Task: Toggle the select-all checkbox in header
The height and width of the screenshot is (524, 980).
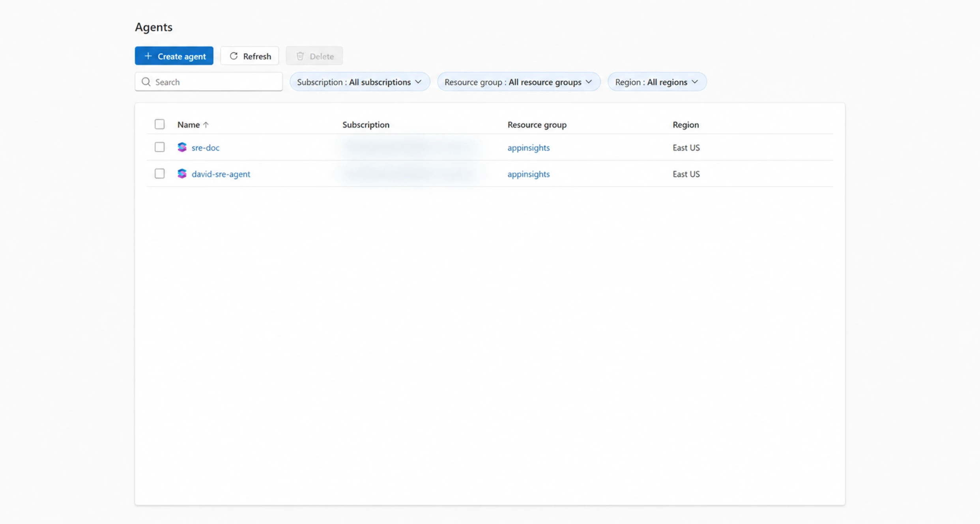Action: coord(159,124)
